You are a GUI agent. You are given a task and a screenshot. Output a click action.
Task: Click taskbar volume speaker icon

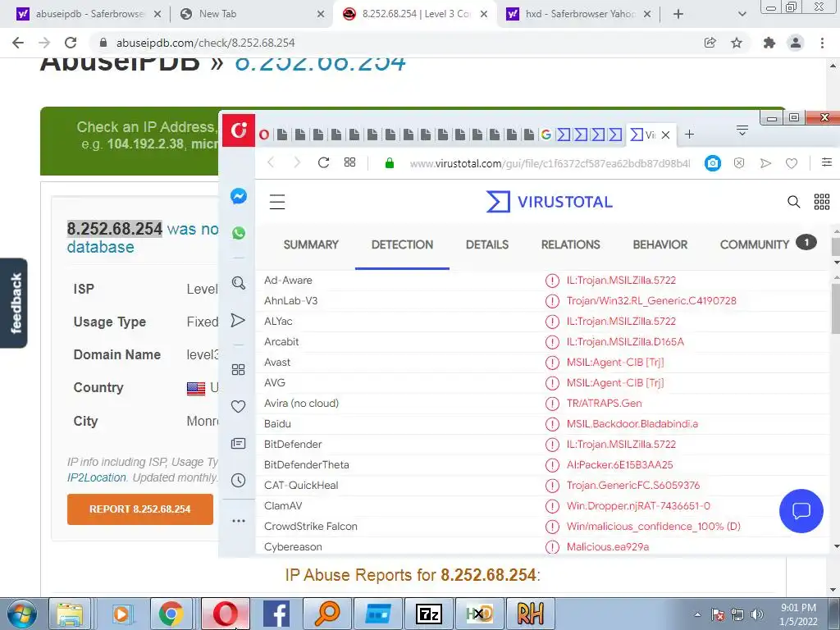pos(756,614)
